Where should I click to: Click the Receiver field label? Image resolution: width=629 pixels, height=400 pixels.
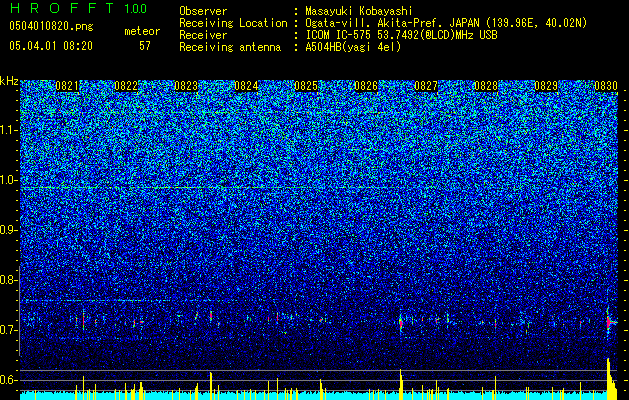coord(203,35)
